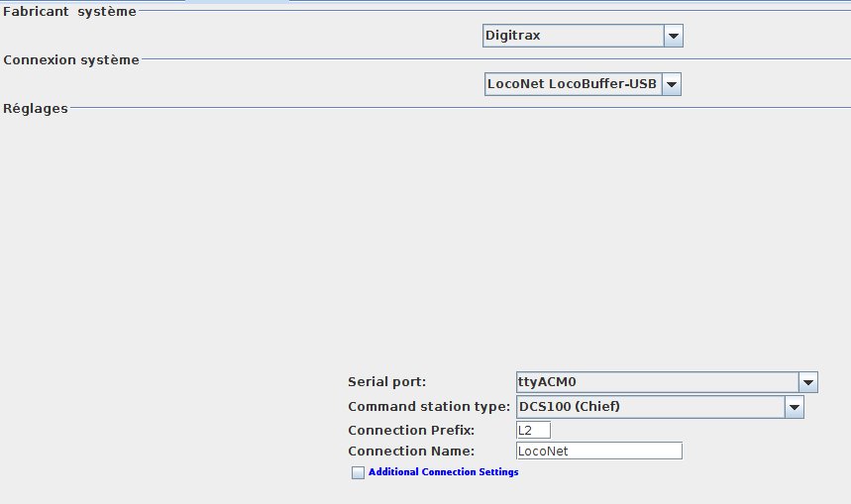The height and width of the screenshot is (504, 851).
Task: Open the Command station type dropdown
Action: [x=660, y=407]
